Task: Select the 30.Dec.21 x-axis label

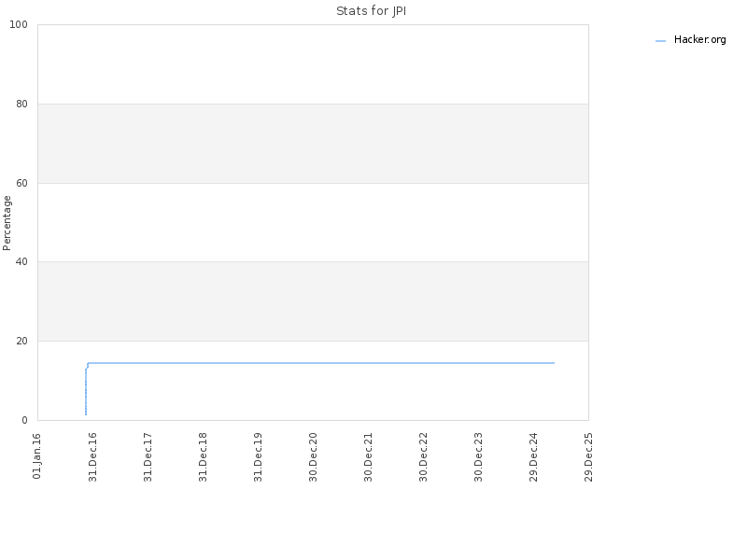Action: click(x=368, y=456)
